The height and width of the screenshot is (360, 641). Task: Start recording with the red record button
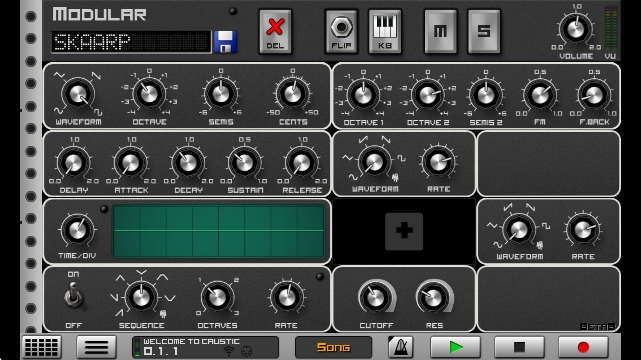pos(583,347)
